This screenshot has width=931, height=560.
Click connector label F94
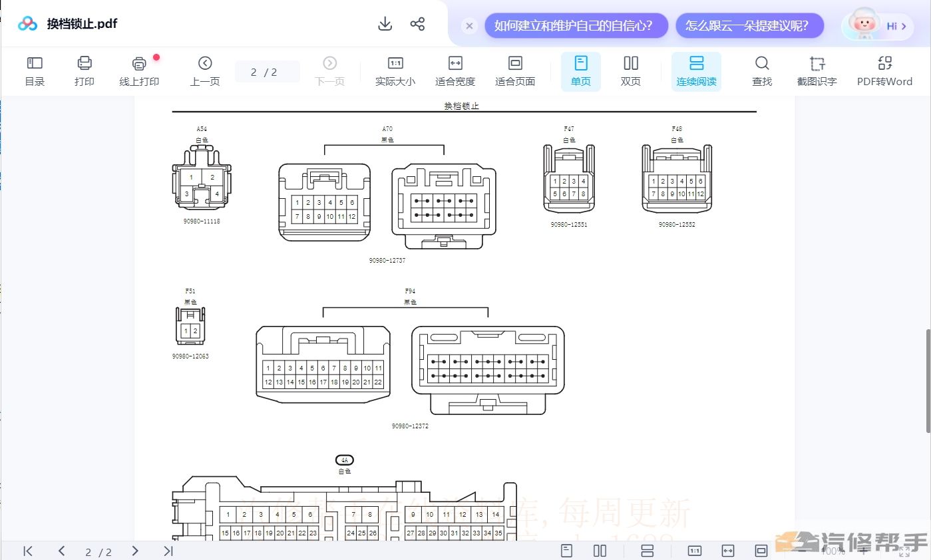click(x=410, y=291)
